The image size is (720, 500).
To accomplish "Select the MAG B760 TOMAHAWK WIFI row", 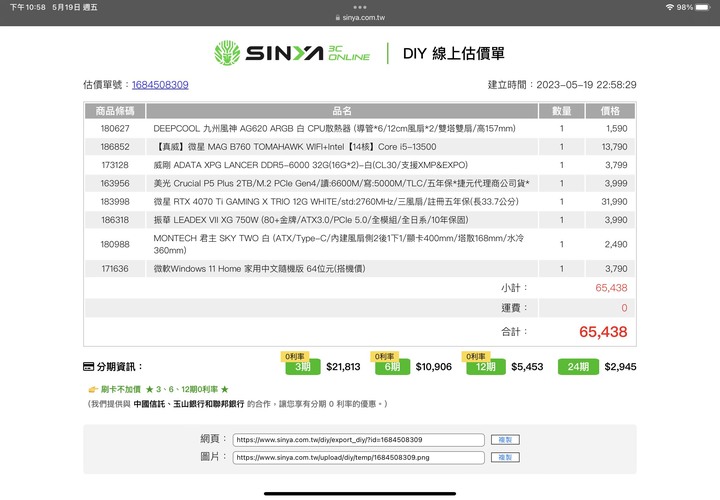I will tap(360, 147).
